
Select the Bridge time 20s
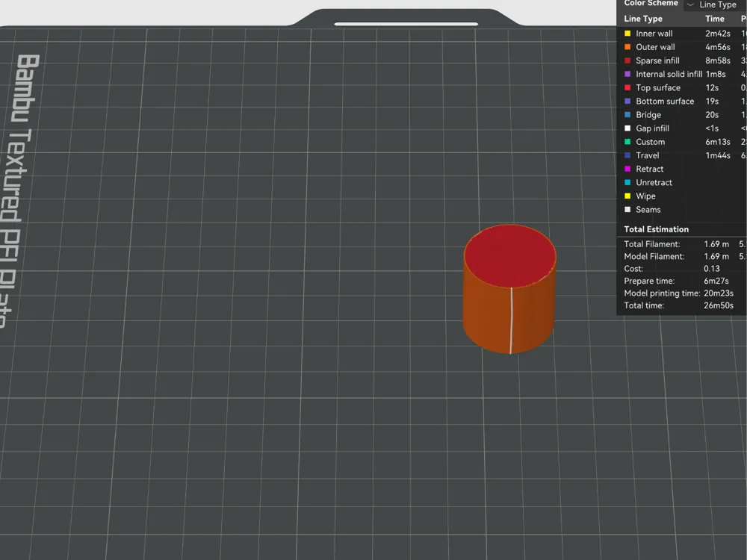tap(712, 115)
